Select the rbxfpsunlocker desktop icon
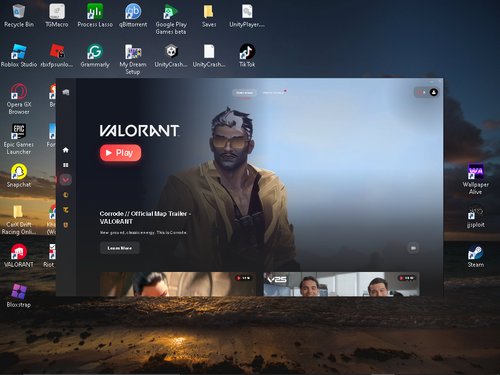This screenshot has width=500, height=375. 57,56
